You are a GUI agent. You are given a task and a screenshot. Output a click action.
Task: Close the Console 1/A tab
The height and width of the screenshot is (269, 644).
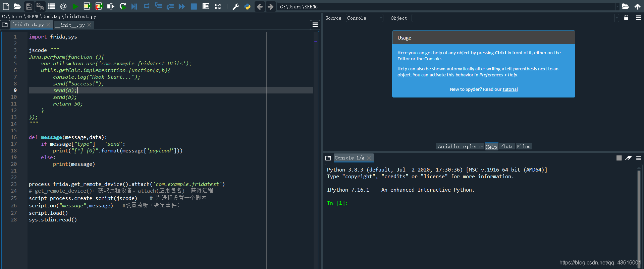pyautogui.click(x=369, y=158)
